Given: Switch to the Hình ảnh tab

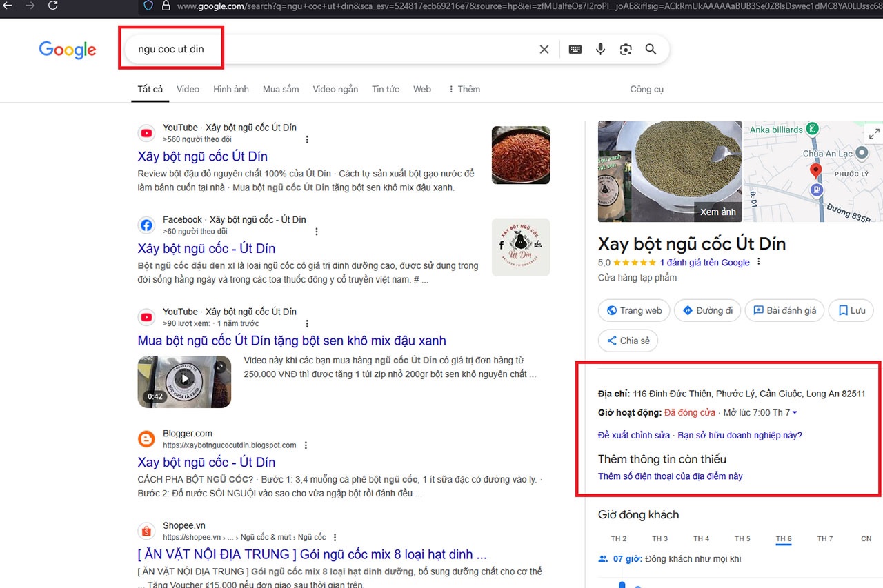Looking at the screenshot, I should click(230, 89).
